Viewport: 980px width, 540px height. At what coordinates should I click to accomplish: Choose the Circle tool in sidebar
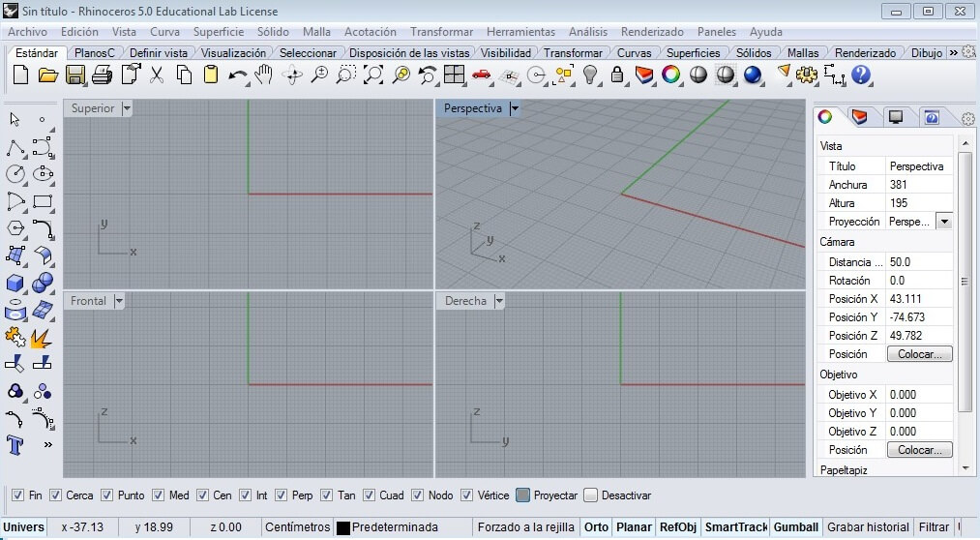click(15, 174)
